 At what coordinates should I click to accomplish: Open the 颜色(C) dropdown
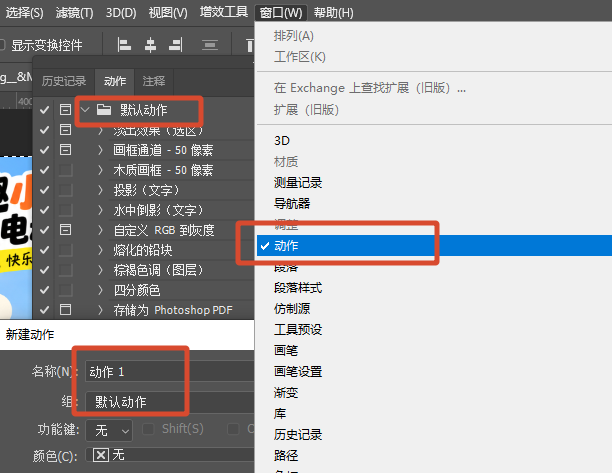(169, 455)
